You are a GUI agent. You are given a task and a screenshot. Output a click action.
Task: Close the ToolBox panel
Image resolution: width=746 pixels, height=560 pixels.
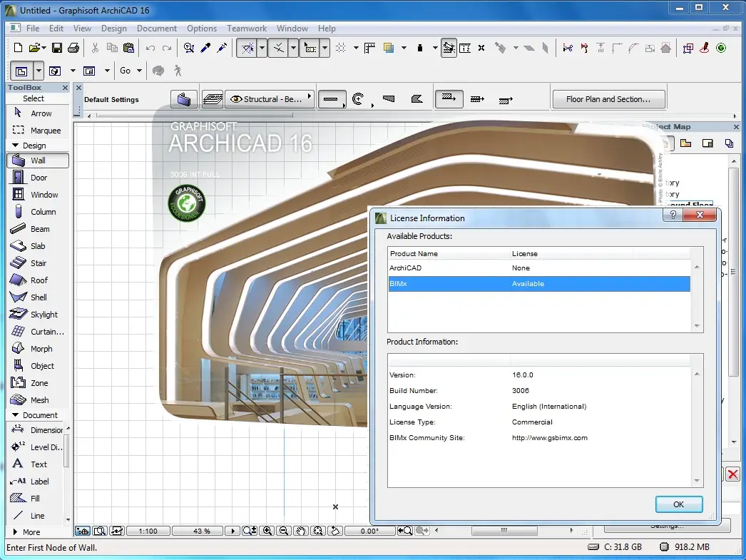pyautogui.click(x=65, y=88)
